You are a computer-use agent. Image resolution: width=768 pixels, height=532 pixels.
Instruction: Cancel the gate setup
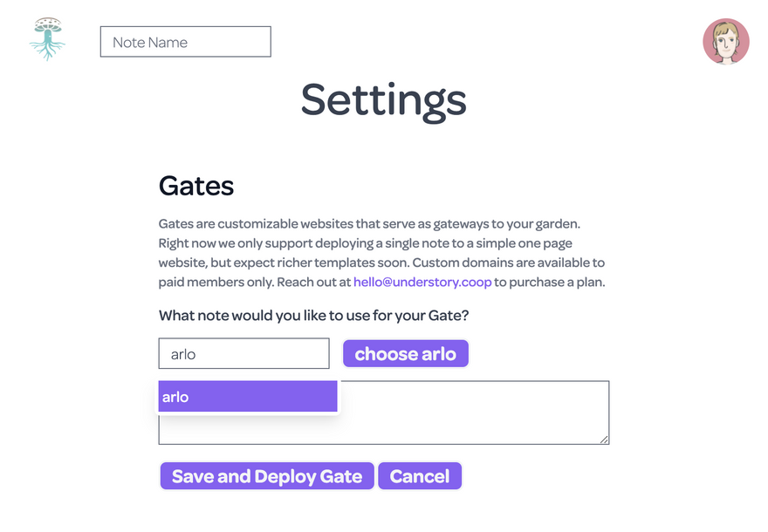(x=420, y=476)
